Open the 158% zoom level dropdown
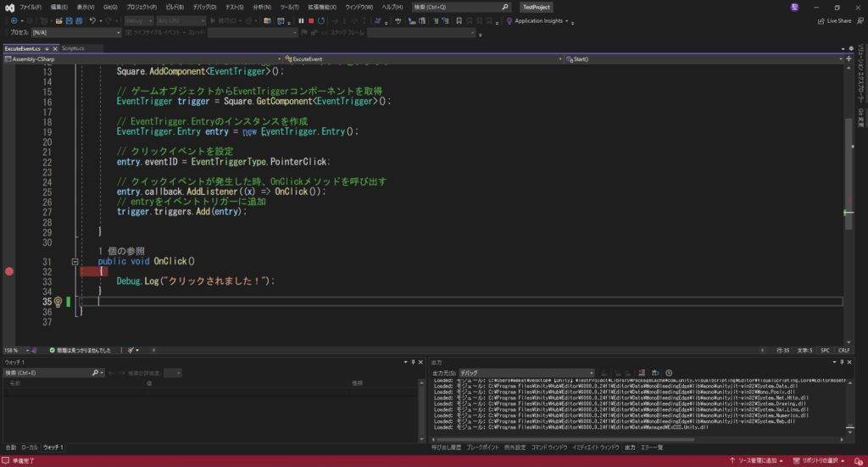Screen dimensions: 868x467 [16, 350]
